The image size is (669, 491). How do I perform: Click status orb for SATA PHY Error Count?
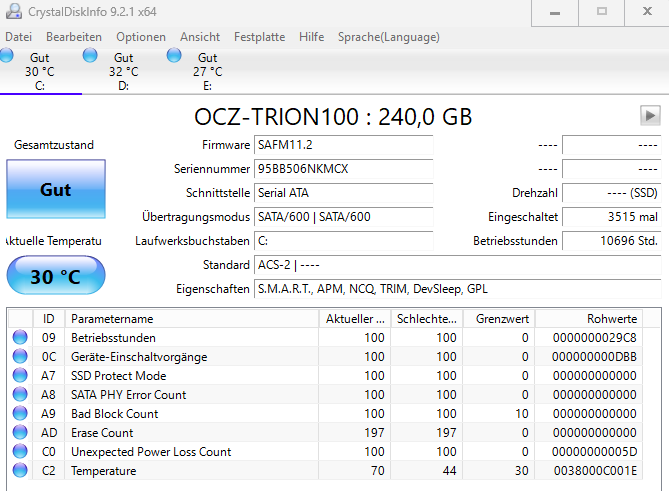coord(20,394)
